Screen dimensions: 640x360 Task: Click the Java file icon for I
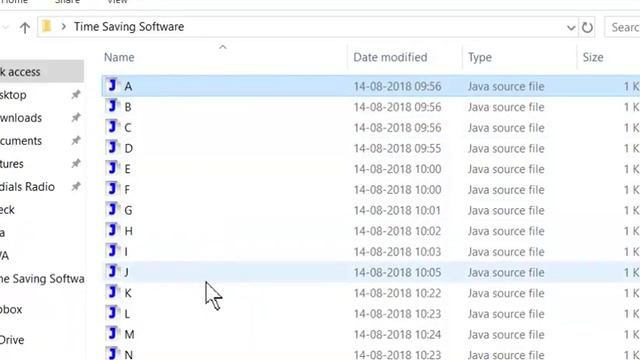point(112,251)
